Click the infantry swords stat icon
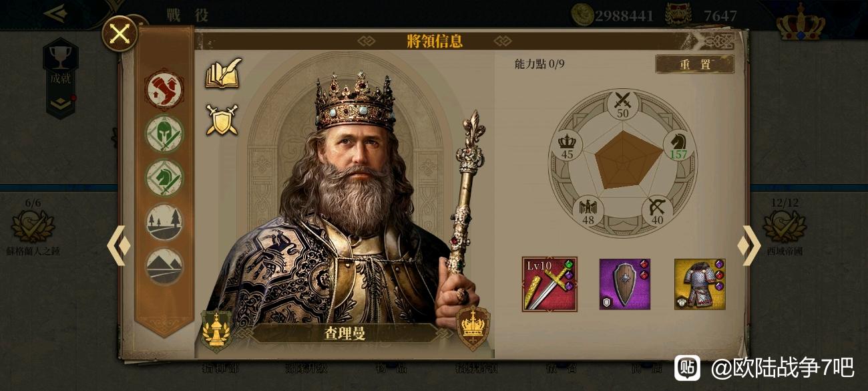 [x=622, y=102]
